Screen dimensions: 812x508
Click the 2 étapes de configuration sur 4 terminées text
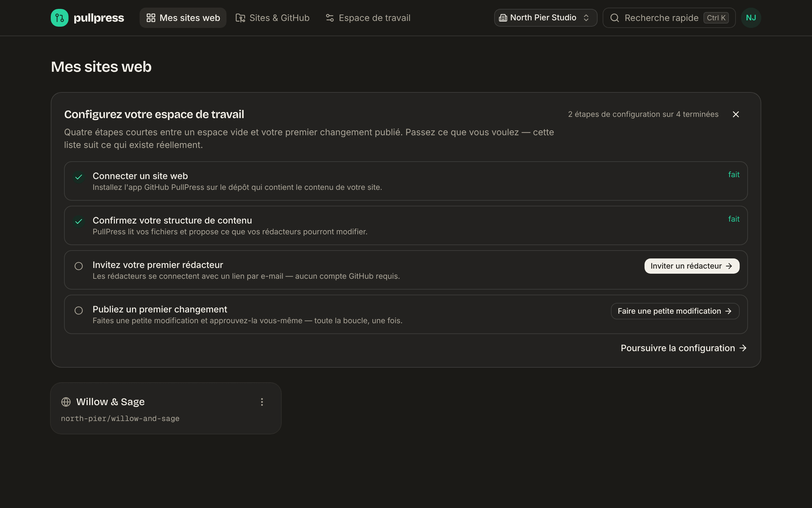pyautogui.click(x=643, y=114)
